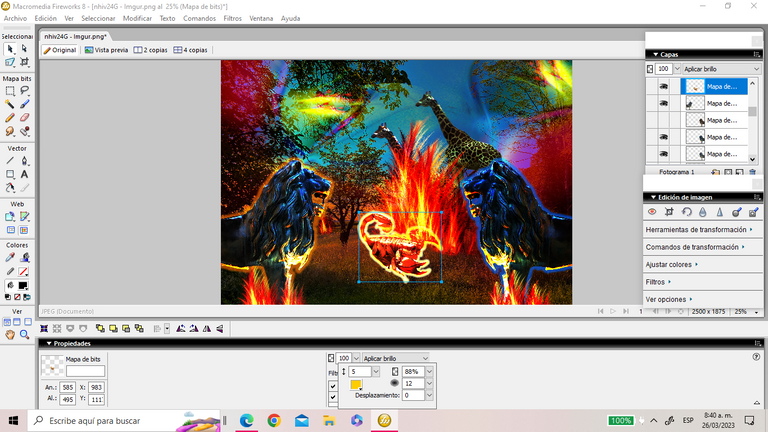Open Ver opciones submenu
The width and height of the screenshot is (768, 432).
(669, 299)
